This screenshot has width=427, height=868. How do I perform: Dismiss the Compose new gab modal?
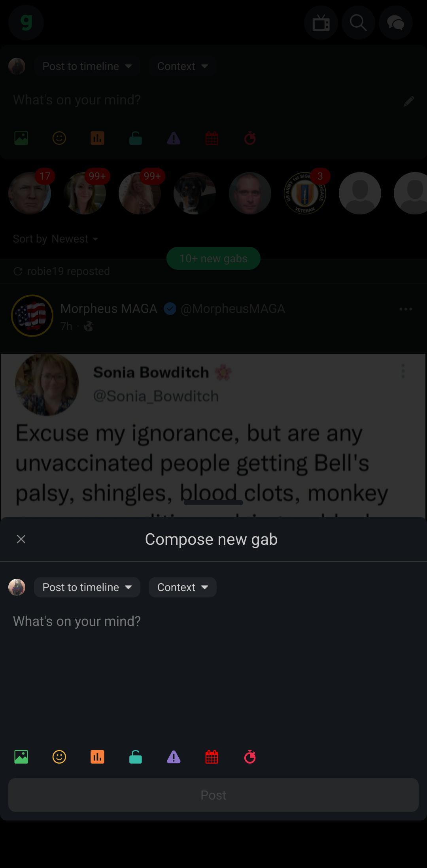coord(21,539)
